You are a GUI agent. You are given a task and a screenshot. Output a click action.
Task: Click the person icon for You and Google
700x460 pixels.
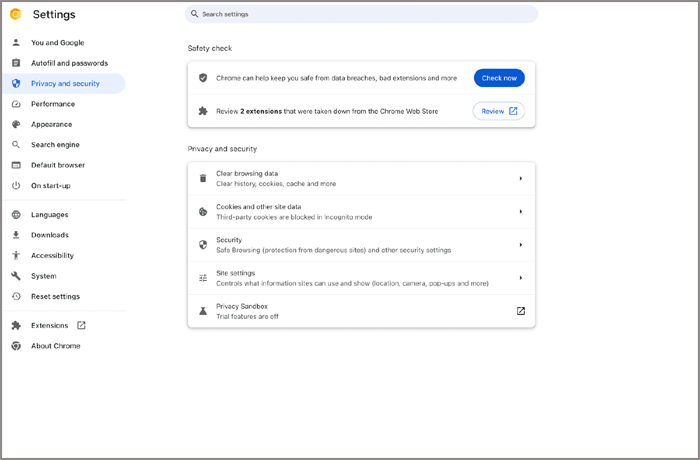(16, 42)
